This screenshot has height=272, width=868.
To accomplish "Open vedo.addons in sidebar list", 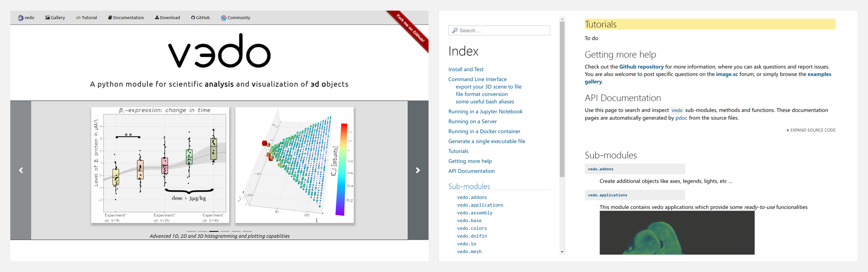I will click(472, 197).
